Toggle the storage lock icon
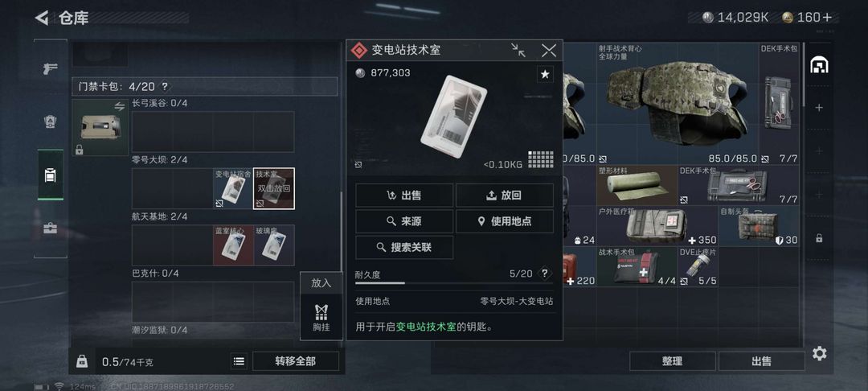Screen dimensions: 868x391 [81, 361]
